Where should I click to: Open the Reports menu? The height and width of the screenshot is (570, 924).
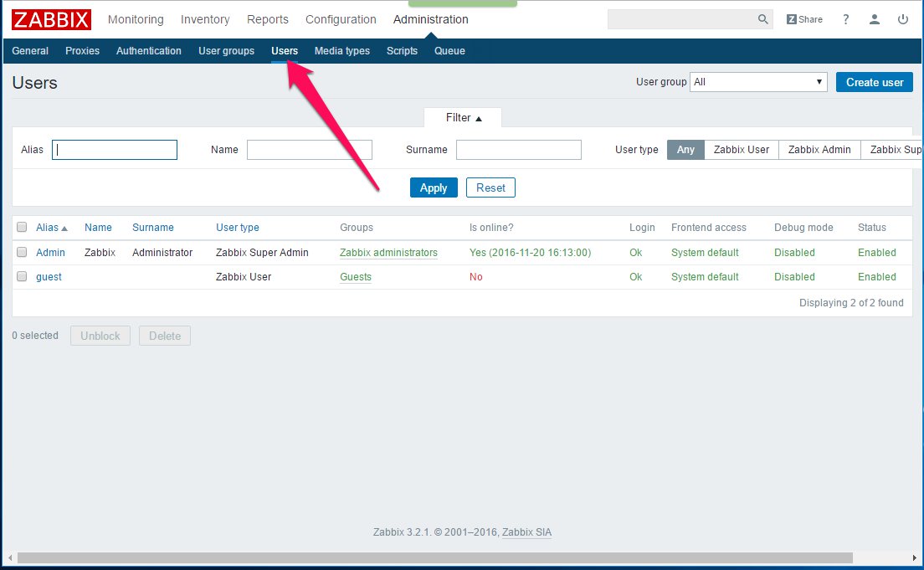click(x=268, y=19)
